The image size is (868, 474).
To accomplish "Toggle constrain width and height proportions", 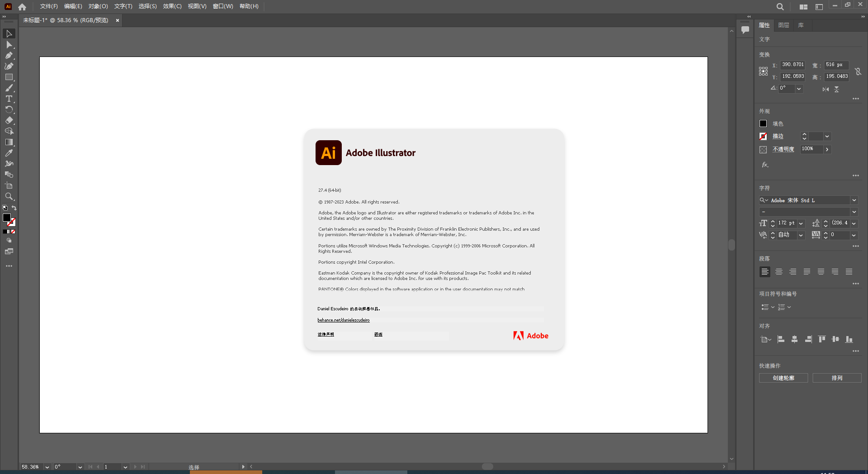I will [858, 71].
